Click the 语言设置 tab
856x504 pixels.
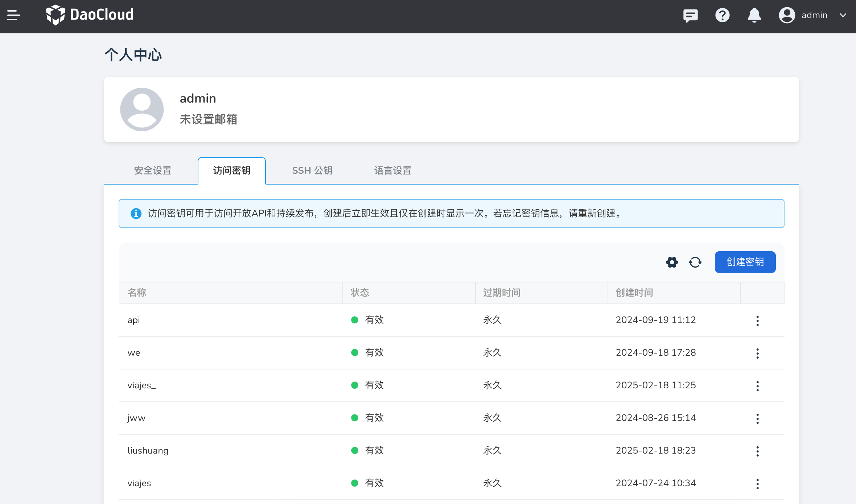point(392,170)
